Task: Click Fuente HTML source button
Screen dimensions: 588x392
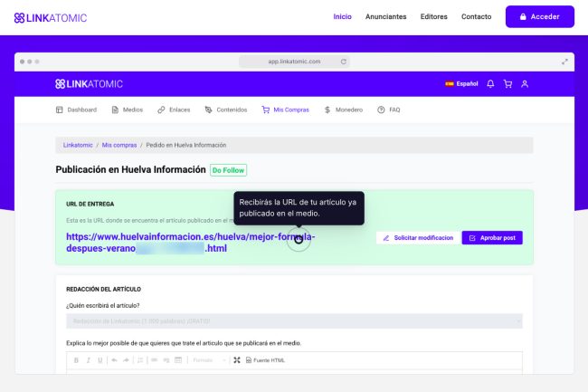Action: pos(265,360)
